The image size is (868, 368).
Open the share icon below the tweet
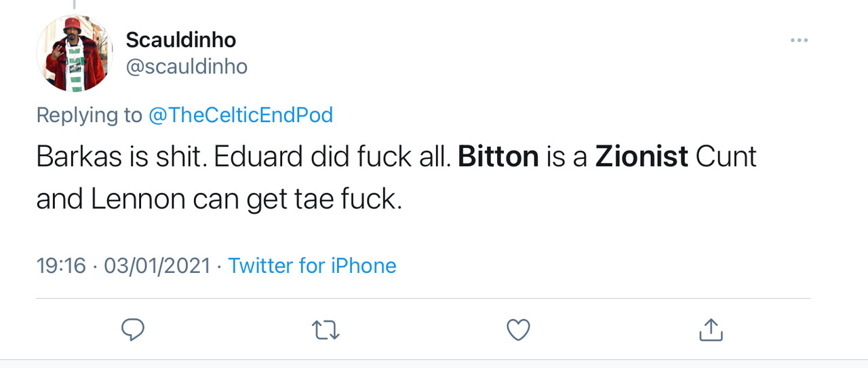pyautogui.click(x=711, y=330)
